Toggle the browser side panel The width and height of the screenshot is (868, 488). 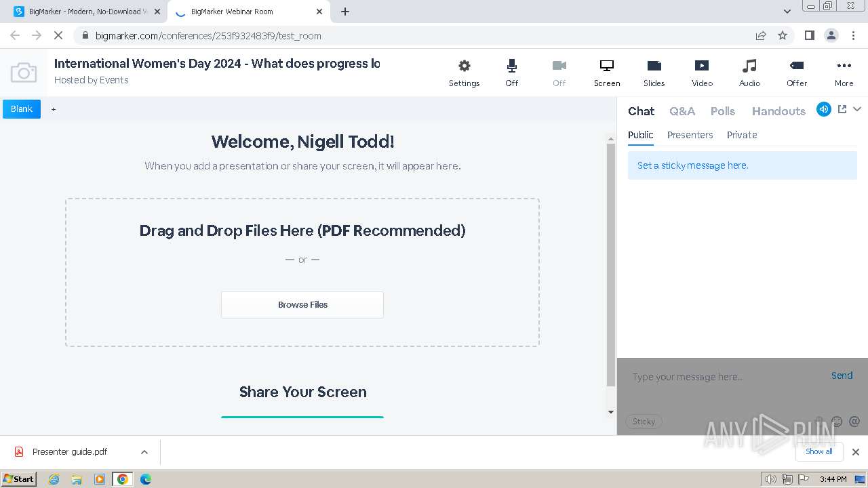(x=809, y=35)
